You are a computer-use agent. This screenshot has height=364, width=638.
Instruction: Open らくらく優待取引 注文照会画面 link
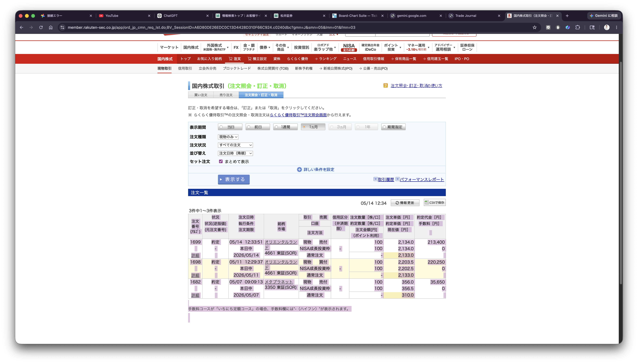pyautogui.click(x=298, y=115)
